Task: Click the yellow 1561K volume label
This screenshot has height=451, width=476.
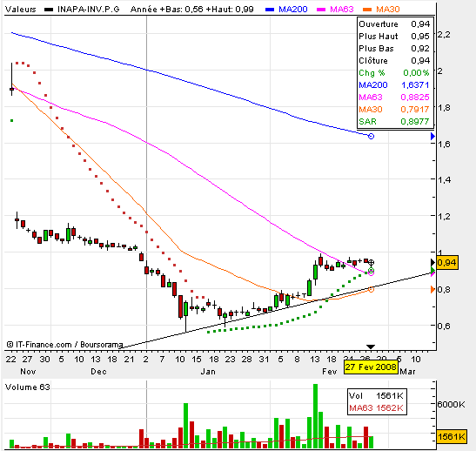Action: [452, 437]
